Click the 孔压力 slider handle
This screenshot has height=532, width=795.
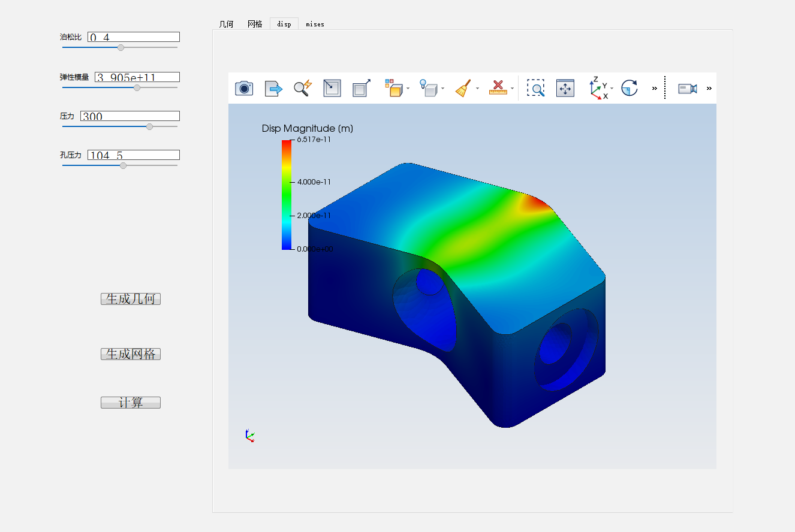(123, 165)
